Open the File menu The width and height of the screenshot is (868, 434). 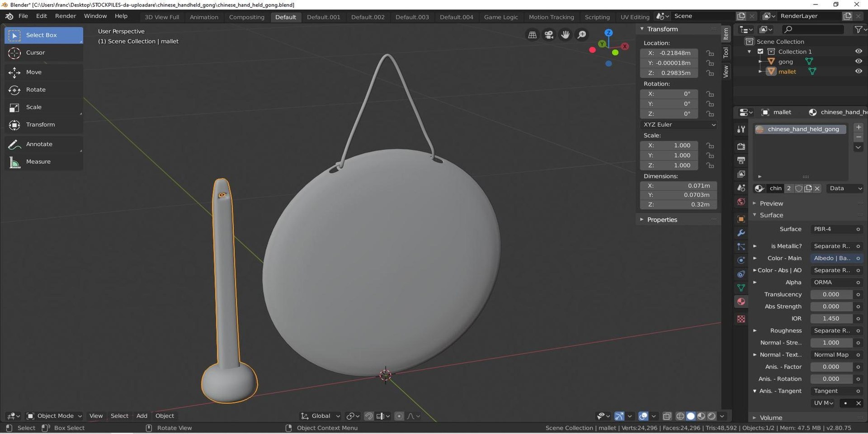pos(23,16)
